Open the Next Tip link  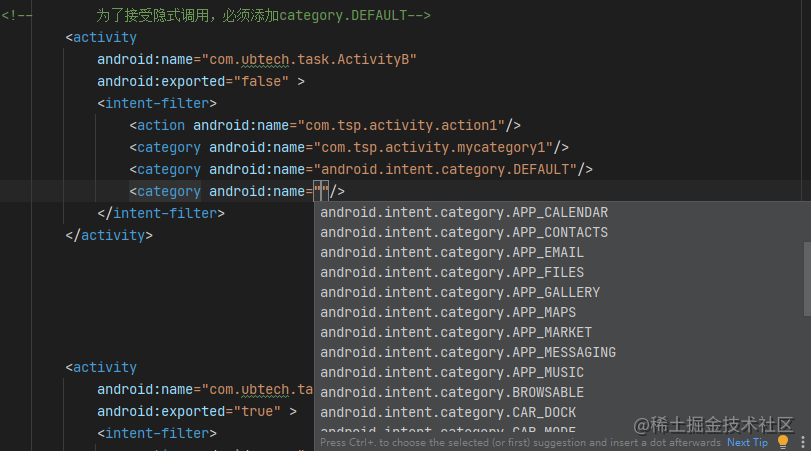tap(747, 442)
